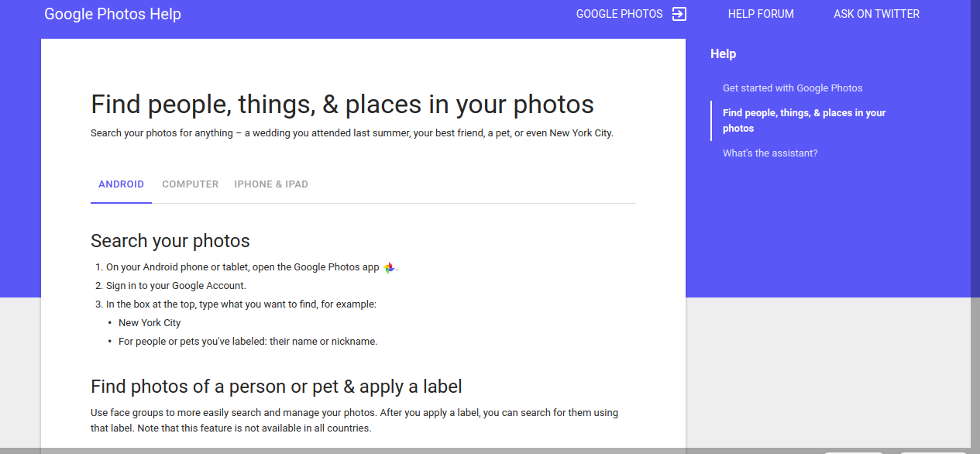Click the 'Use face groups' paragraph

click(x=354, y=421)
